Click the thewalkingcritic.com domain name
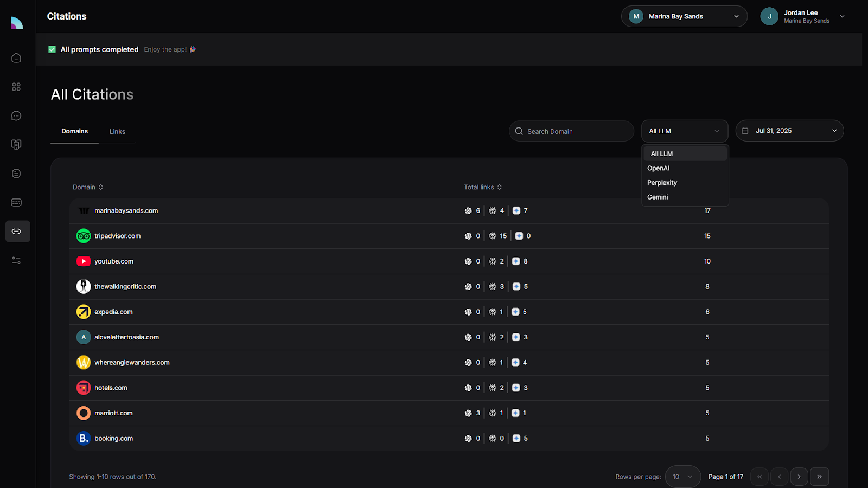This screenshot has height=488, width=868. (125, 286)
